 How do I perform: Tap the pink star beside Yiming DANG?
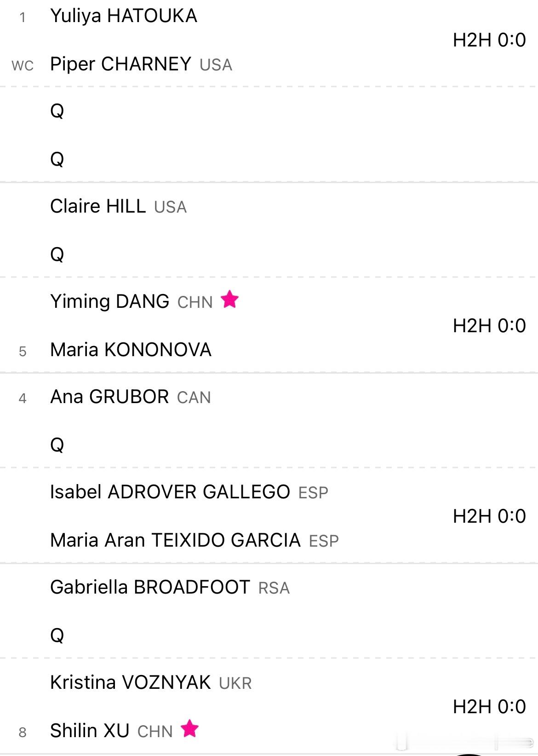click(229, 300)
